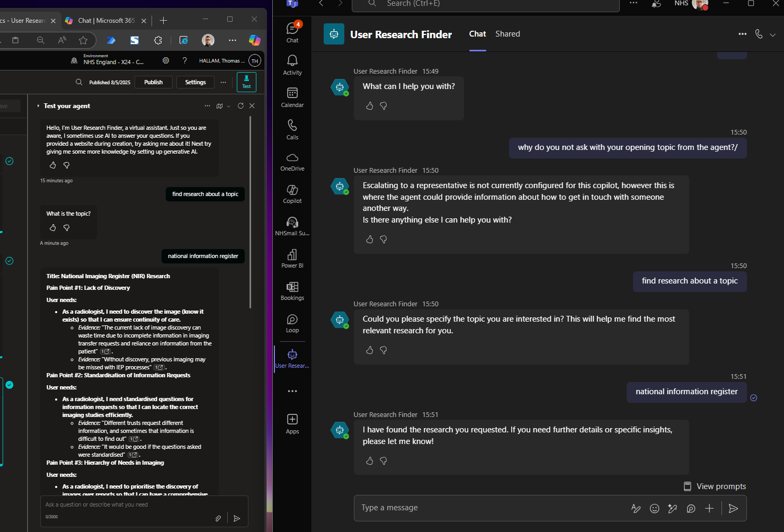The image size is (784, 532).
Task: Open TH account avatar menu
Action: pyautogui.click(x=255, y=61)
